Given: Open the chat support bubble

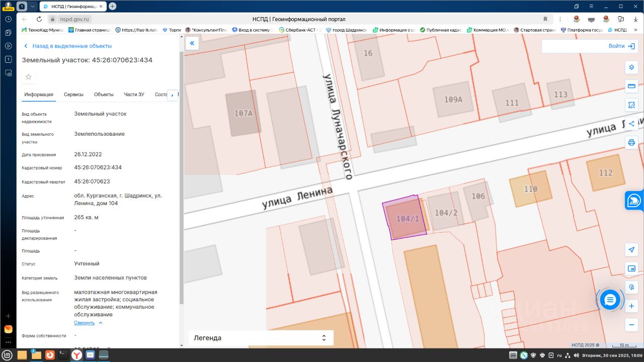Looking at the screenshot, I should (x=610, y=300).
